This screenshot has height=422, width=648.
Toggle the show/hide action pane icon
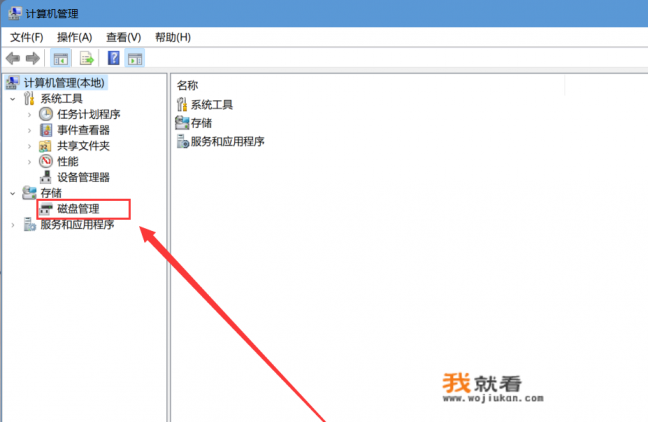click(x=135, y=59)
